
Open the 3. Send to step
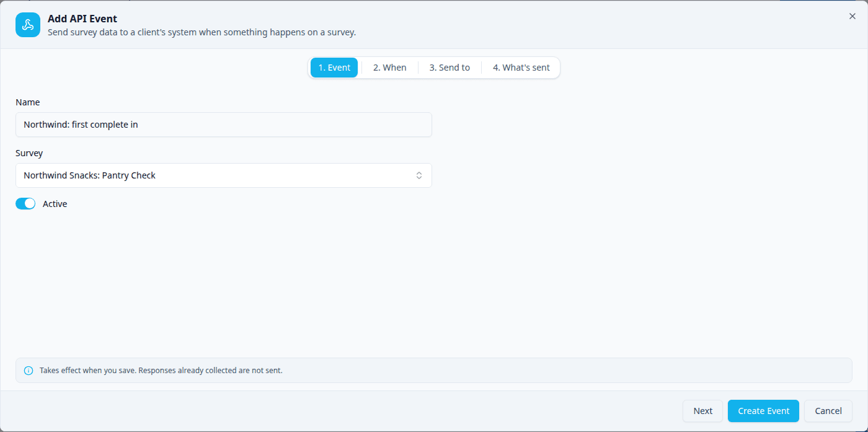pos(449,68)
